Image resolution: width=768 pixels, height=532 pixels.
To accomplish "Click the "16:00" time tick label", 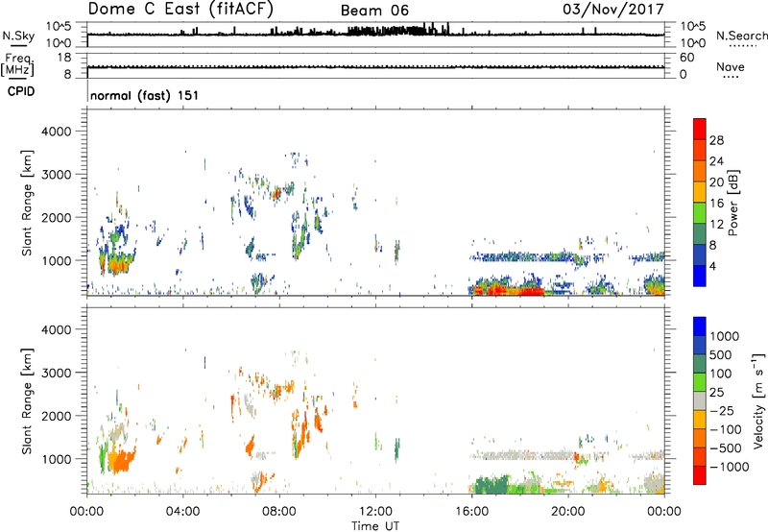I will click(x=471, y=512).
